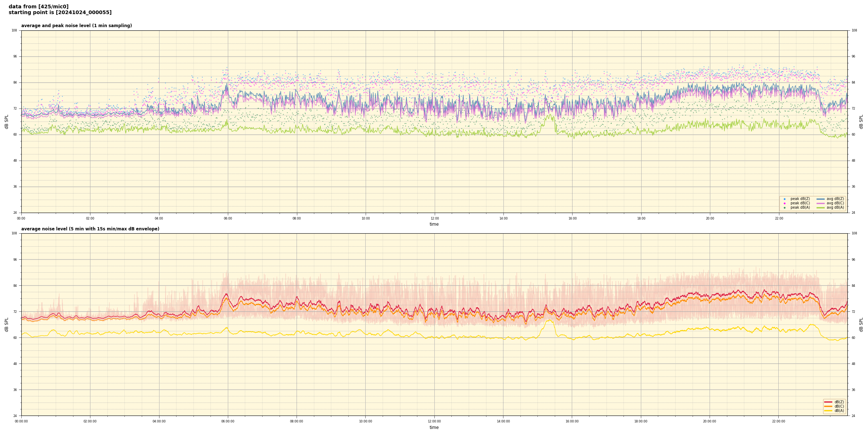Click the 18:00:00 tick on bottom x-axis
Viewport: 868px width, 434px height.
pos(641,421)
